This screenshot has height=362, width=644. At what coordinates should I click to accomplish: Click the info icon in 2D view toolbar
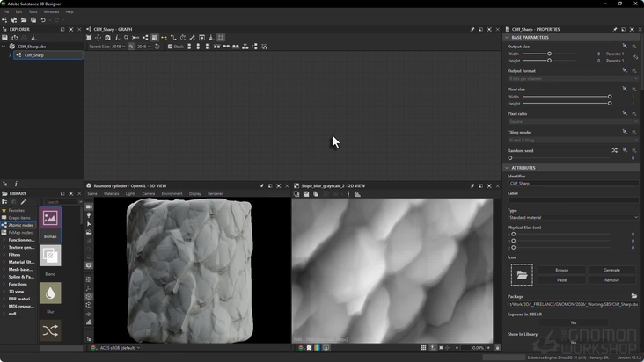tap(348, 194)
